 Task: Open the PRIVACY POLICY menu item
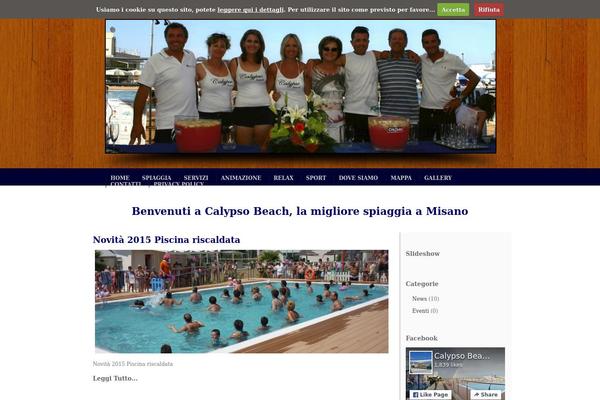click(x=178, y=184)
